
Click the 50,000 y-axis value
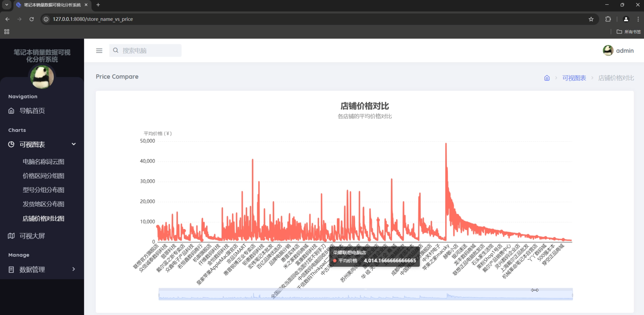[x=147, y=141]
